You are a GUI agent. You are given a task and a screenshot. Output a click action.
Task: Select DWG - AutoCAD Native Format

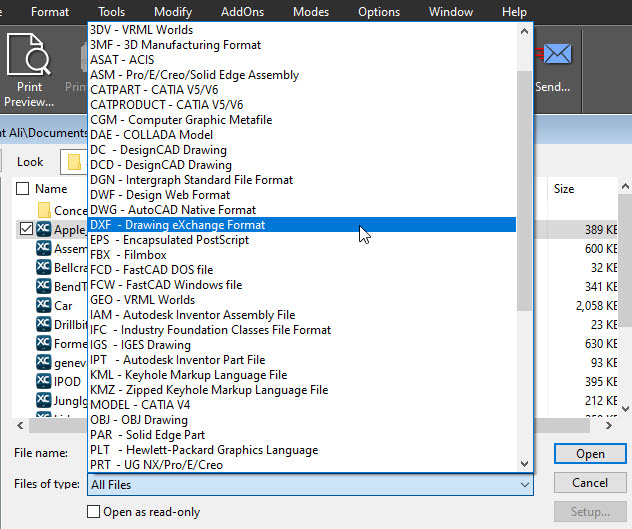point(302,210)
